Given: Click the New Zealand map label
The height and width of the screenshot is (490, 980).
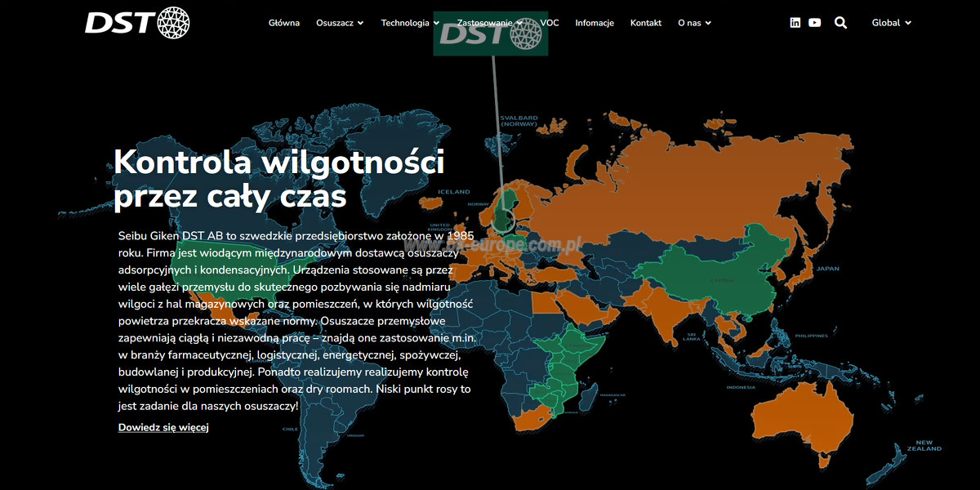Looking at the screenshot, I should [924, 445].
